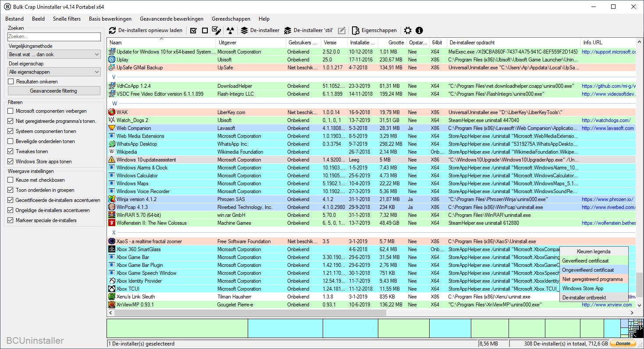The width and height of the screenshot is (644, 349).
Task: Click in the Zoeken search field
Action: pos(54,37)
